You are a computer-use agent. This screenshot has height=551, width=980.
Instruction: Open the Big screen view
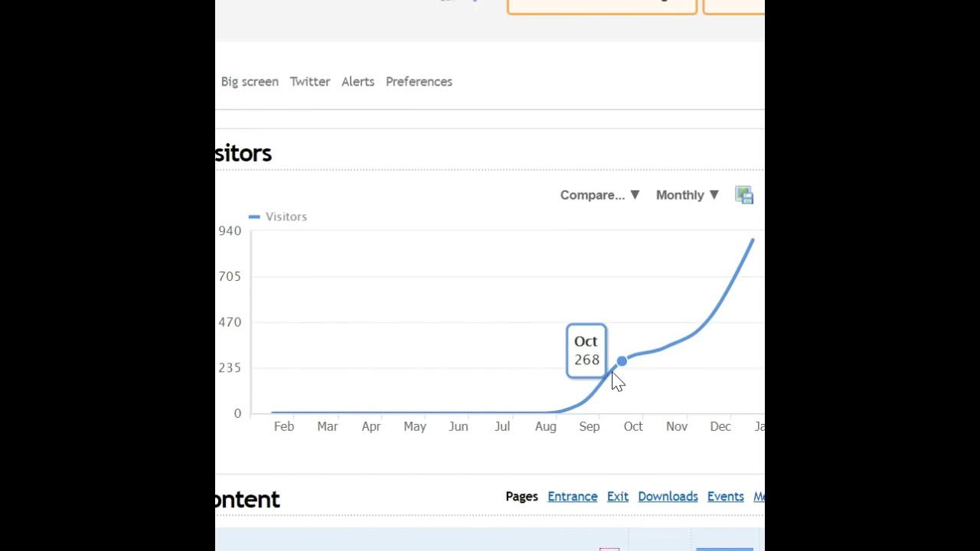[250, 82]
